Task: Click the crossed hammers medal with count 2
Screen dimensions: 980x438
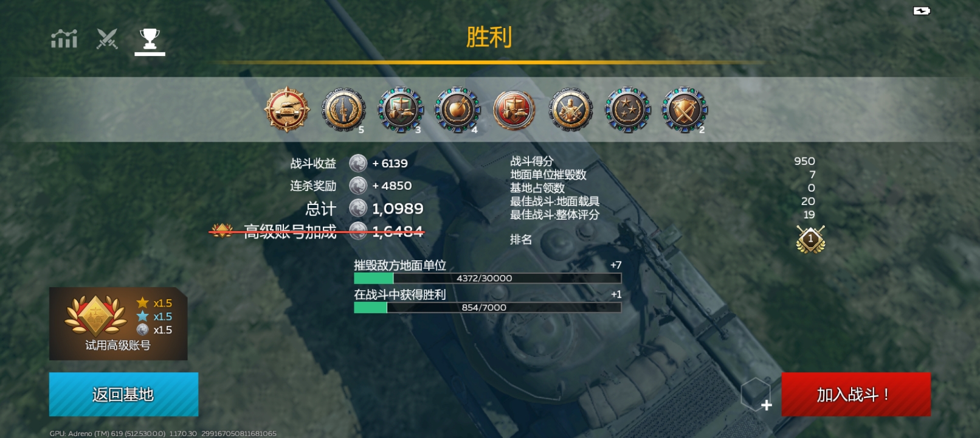Action: (685, 110)
